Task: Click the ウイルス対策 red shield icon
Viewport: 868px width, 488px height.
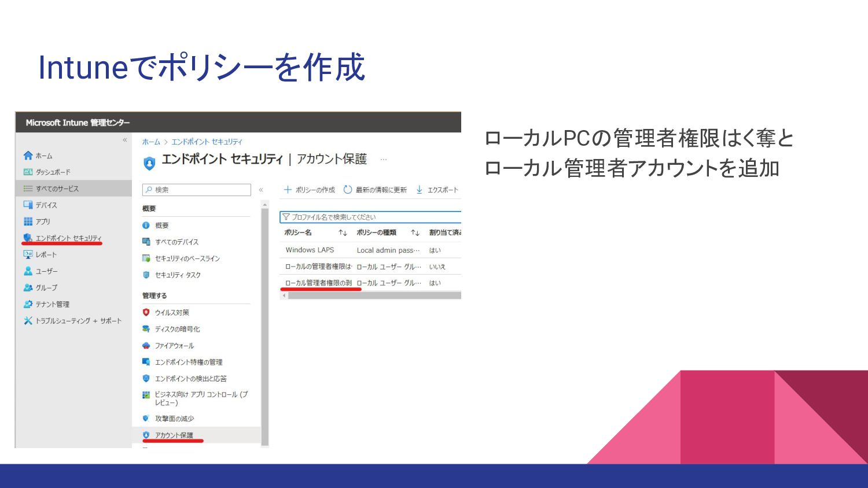Action: pyautogui.click(x=146, y=312)
